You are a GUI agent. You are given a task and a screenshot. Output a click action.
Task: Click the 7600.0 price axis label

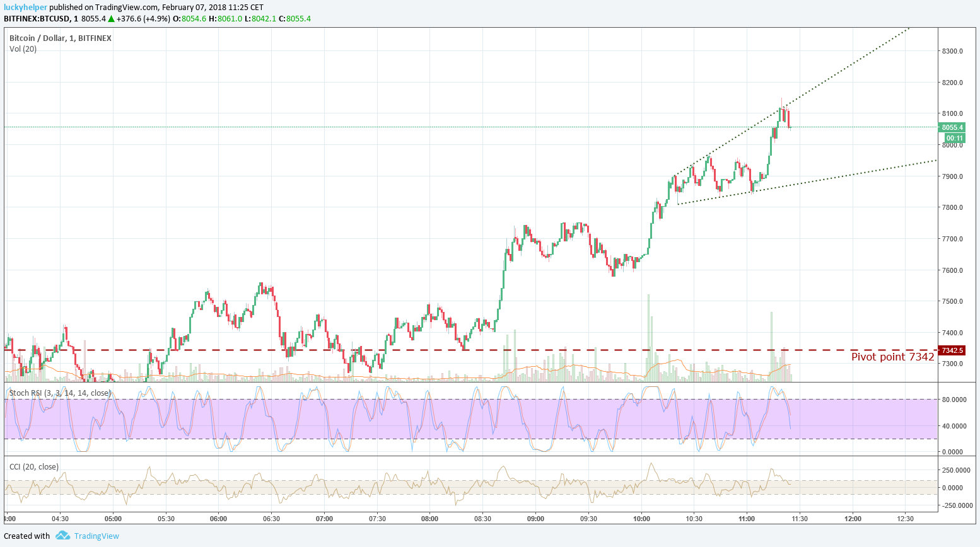click(952, 270)
